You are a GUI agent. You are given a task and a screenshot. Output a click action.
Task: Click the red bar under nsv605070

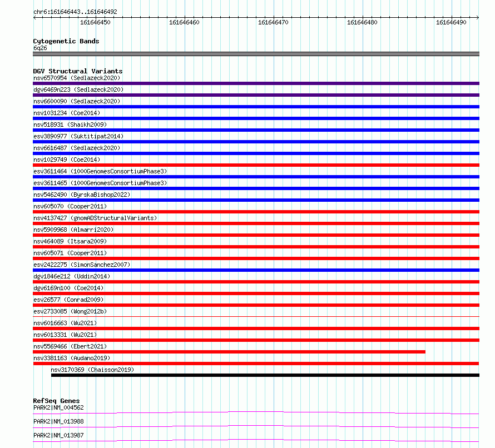[256, 212]
